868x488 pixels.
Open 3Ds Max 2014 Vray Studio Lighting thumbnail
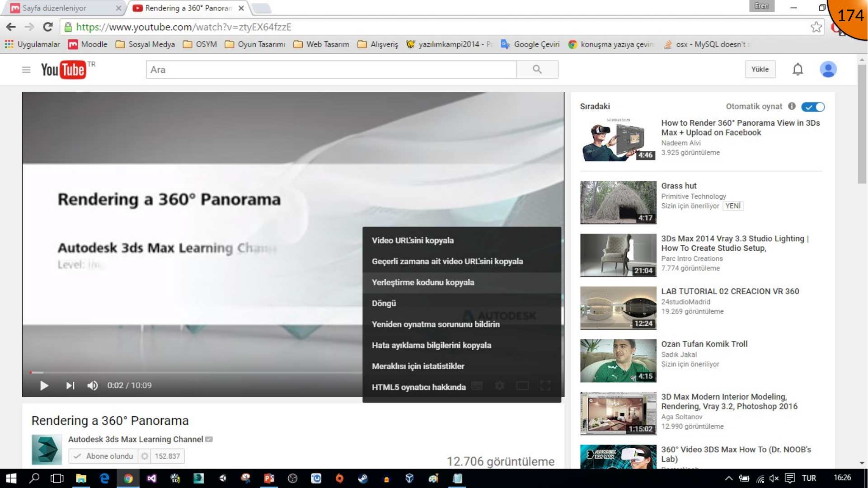pyautogui.click(x=618, y=255)
